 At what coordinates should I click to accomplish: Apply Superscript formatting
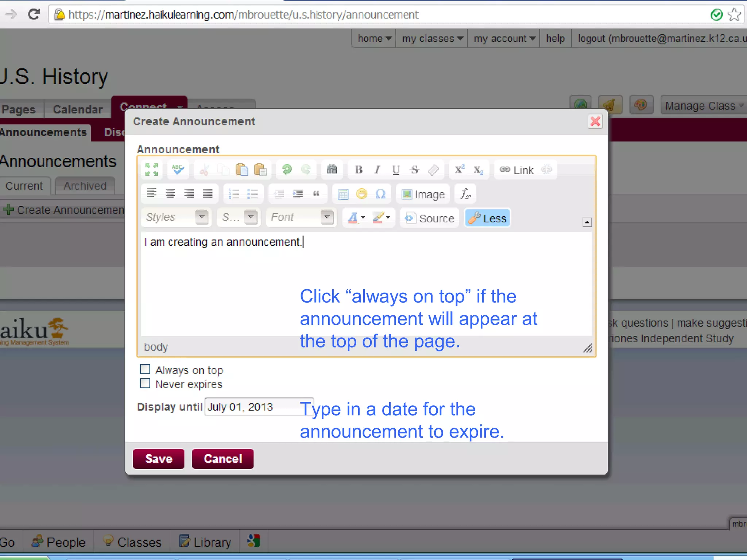click(459, 170)
